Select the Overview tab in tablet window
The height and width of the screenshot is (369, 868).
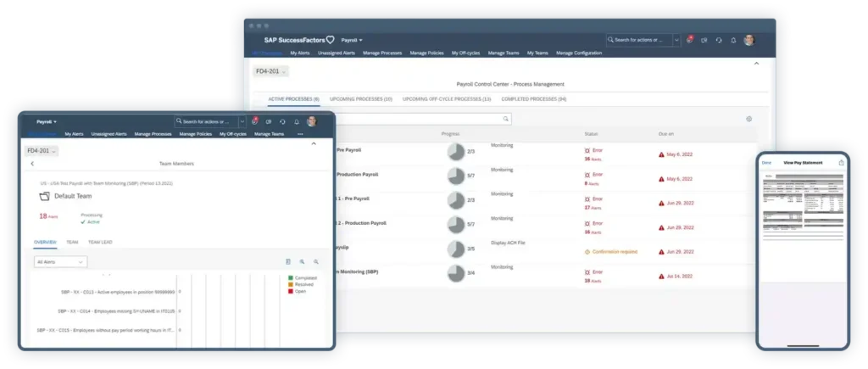[x=45, y=242]
